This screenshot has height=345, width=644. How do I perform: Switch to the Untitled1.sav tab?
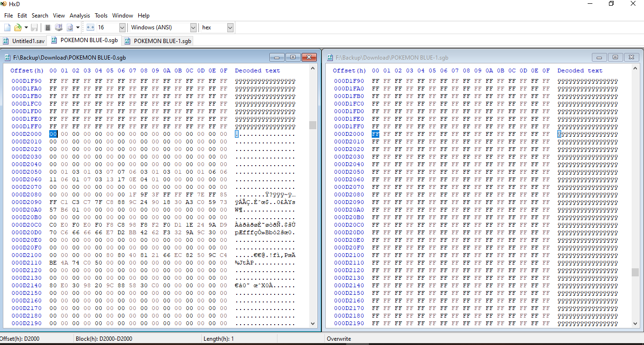tap(24, 41)
